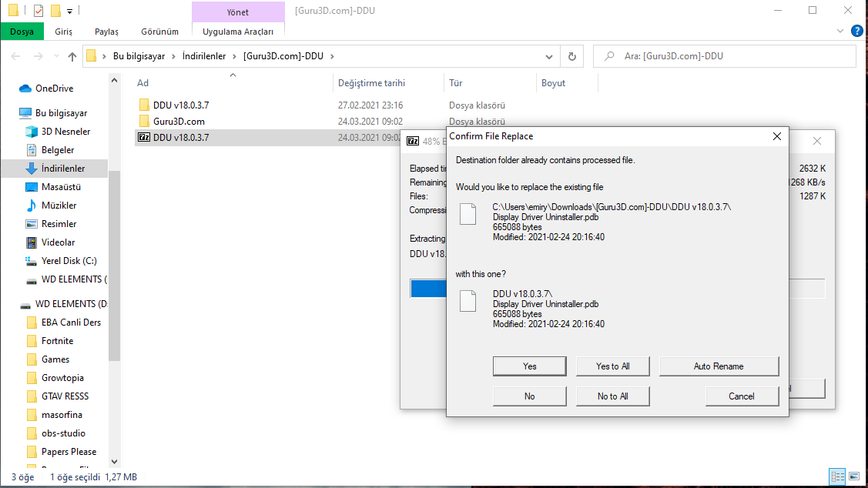868x488 pixels.
Task: Open the Papers Please folder
Action: [x=69, y=452]
